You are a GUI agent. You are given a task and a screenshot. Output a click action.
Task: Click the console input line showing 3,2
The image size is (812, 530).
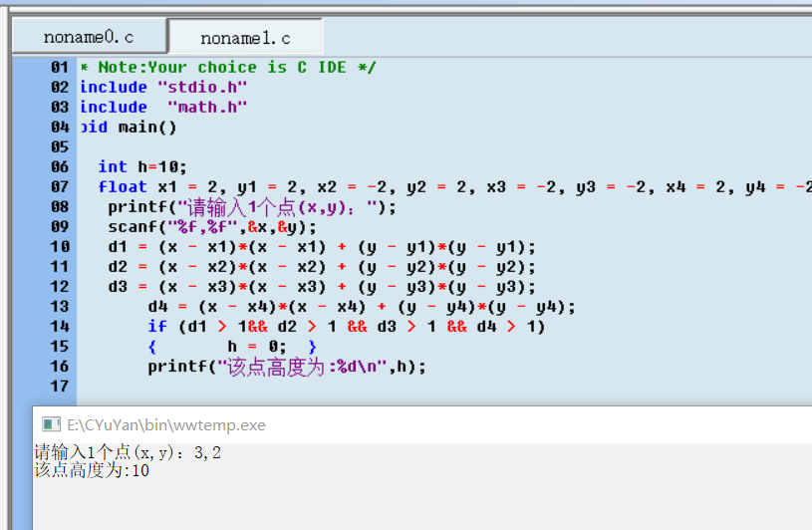tap(128, 453)
